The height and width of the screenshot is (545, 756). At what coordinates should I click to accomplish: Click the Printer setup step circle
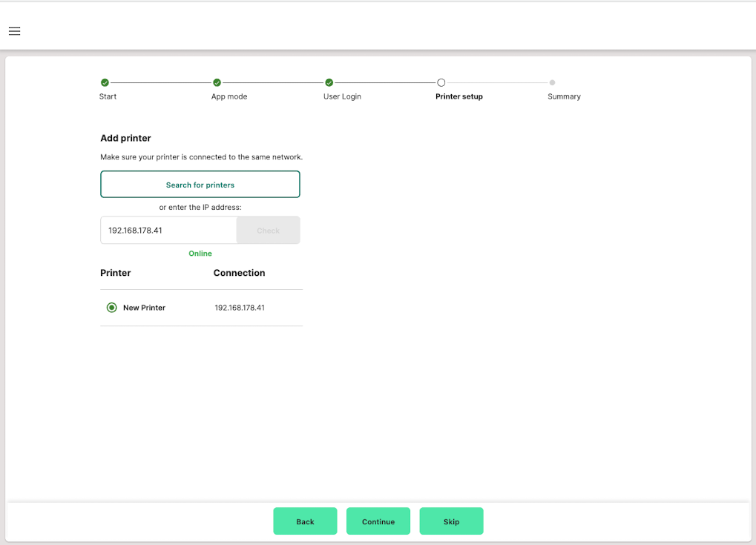click(441, 82)
